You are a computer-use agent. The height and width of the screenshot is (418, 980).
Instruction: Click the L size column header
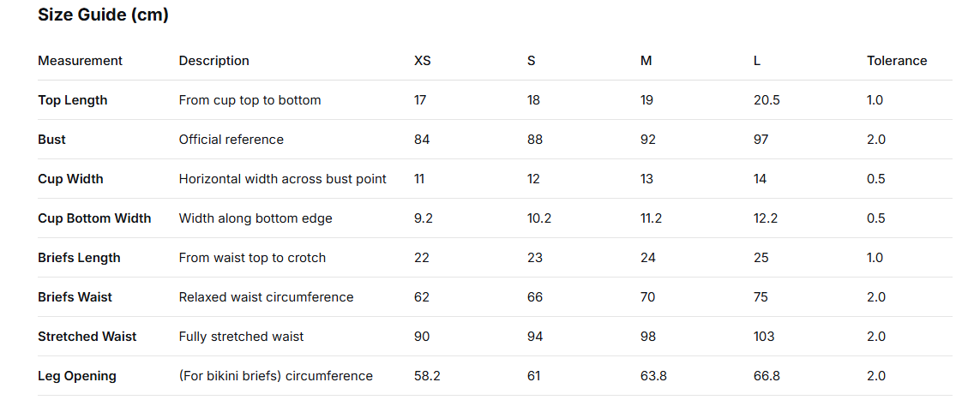[757, 61]
